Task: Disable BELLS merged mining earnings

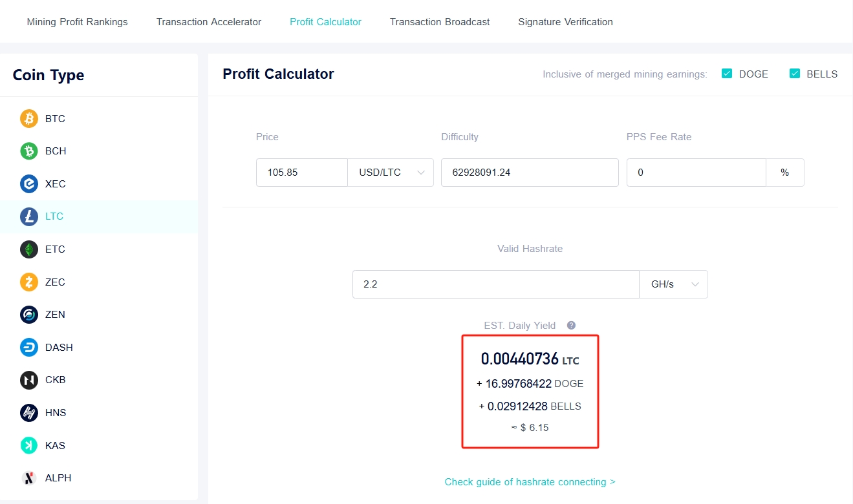Action: pyautogui.click(x=794, y=74)
